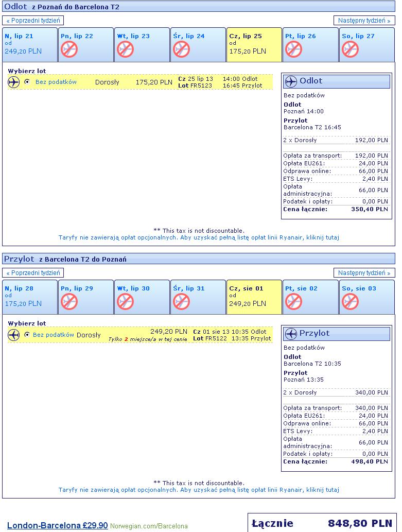Click no-flight icon under Pt, lip 26
Viewport: 402px width, 532px height.
click(293, 49)
